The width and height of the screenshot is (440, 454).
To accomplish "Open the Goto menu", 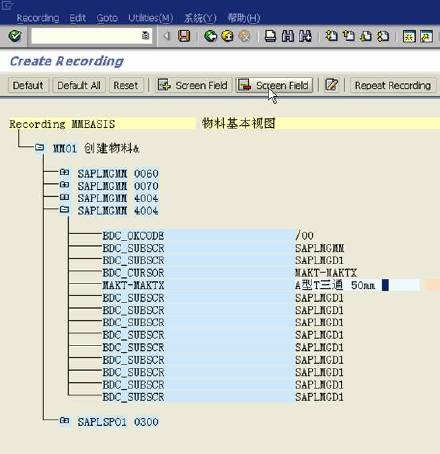I will coord(107,18).
